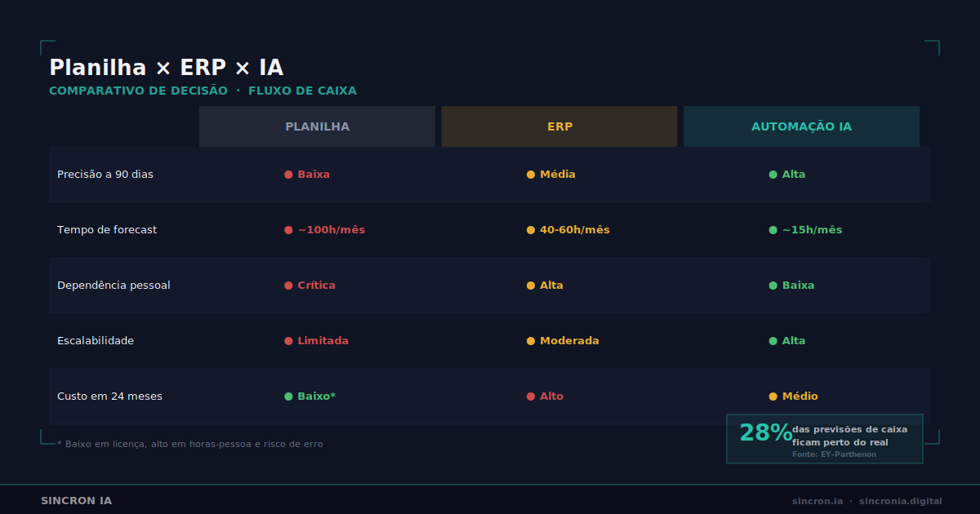
Task: Click the orange dot next to 40-60h/mês
Action: (531, 230)
